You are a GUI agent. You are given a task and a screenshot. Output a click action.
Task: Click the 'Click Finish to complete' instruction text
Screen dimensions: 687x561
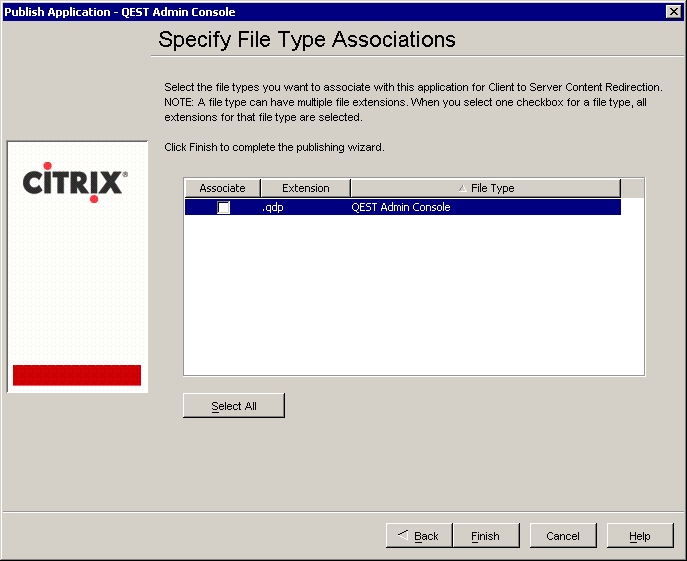coord(274,147)
